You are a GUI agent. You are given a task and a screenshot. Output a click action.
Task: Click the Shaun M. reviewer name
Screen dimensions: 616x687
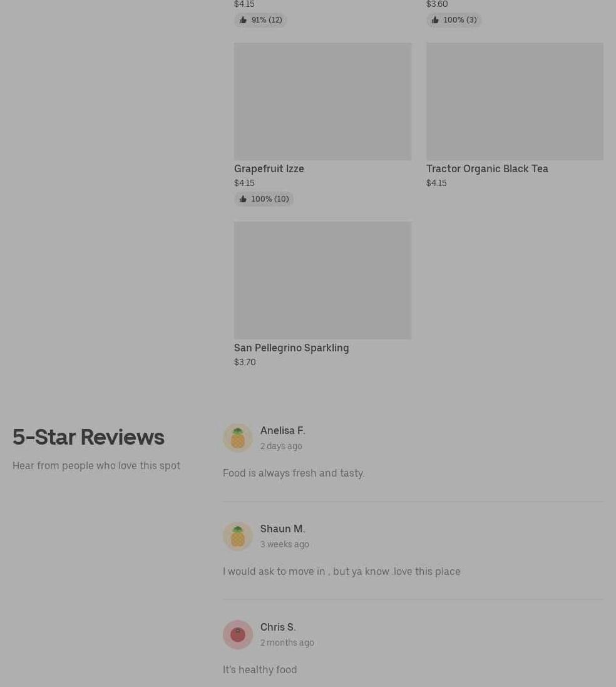(x=282, y=529)
